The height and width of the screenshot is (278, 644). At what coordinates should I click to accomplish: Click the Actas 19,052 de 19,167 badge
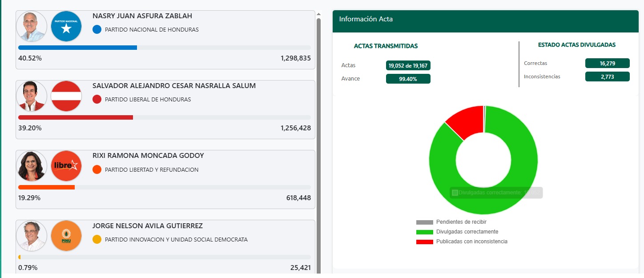pyautogui.click(x=408, y=65)
